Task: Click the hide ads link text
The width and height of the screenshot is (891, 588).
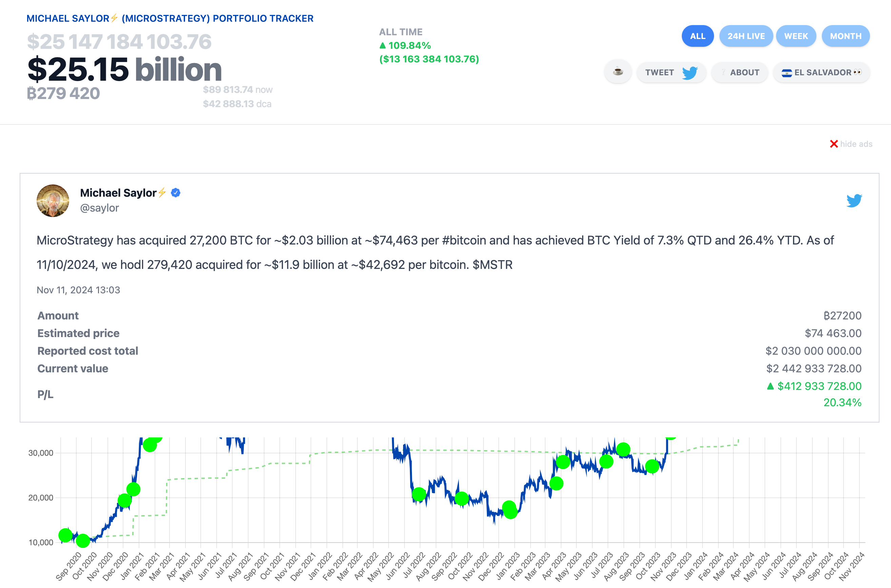Action: pos(856,144)
